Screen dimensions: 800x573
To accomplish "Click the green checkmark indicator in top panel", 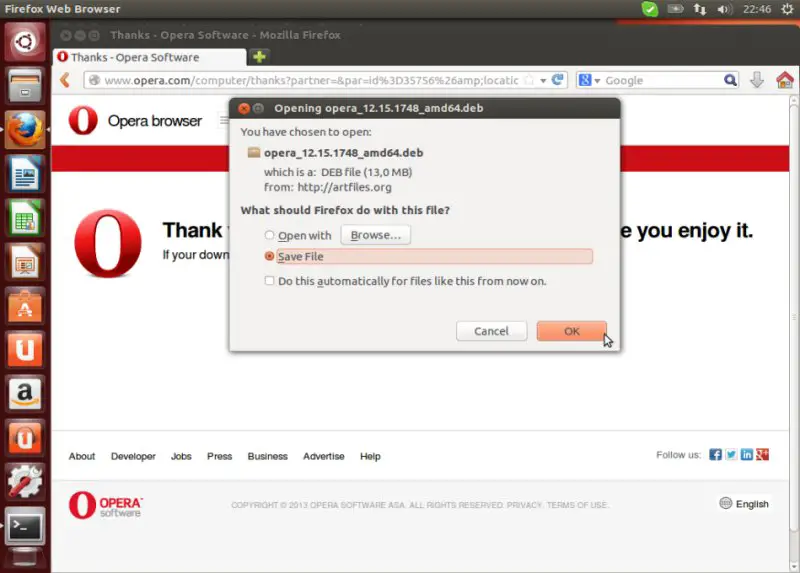I will tap(649, 9).
